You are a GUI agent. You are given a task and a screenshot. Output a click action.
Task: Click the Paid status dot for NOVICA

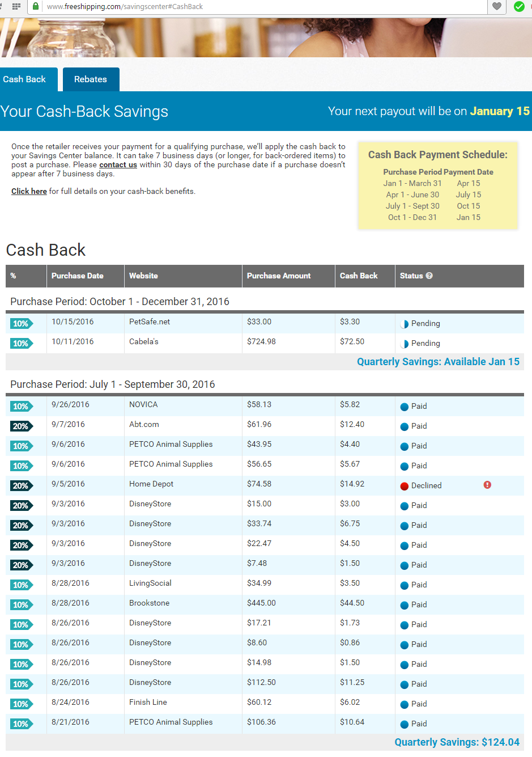pos(405,407)
